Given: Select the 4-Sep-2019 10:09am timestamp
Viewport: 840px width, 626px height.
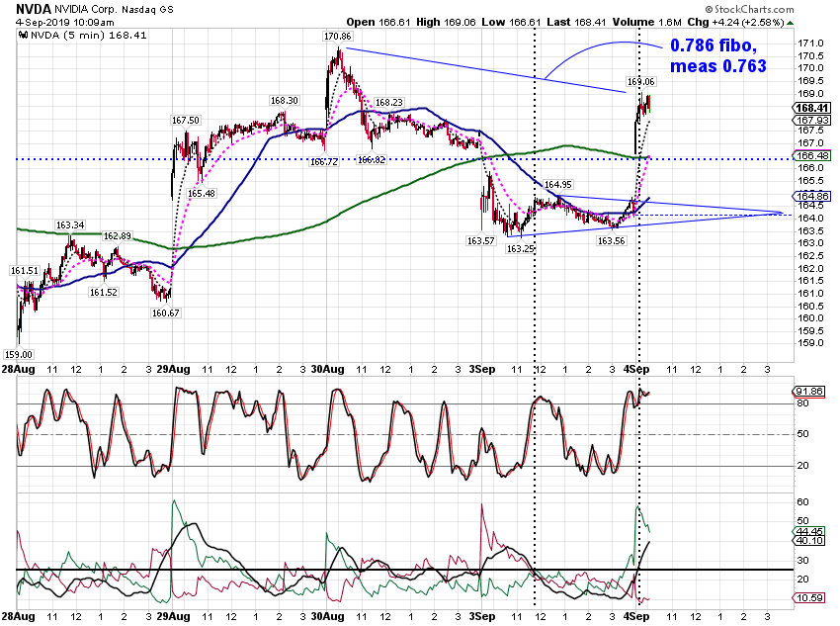Looking at the screenshot, I should click(x=65, y=22).
